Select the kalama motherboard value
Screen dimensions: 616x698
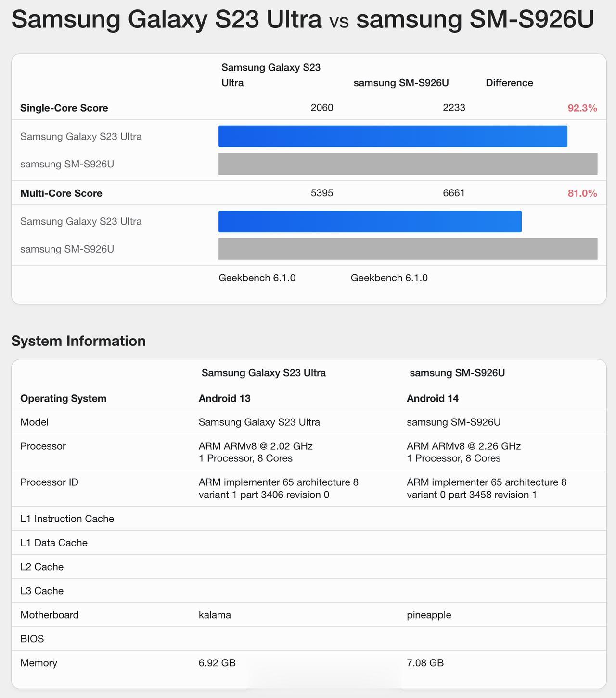coord(215,615)
